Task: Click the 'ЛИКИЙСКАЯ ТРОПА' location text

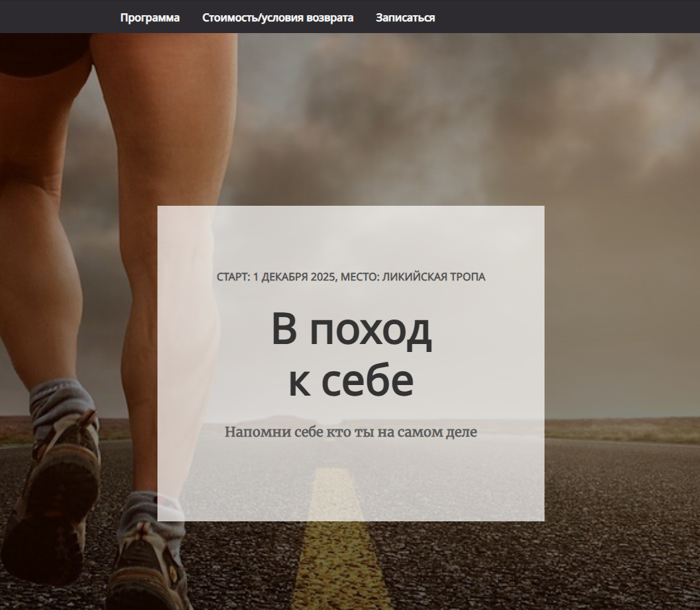Action: (x=433, y=277)
